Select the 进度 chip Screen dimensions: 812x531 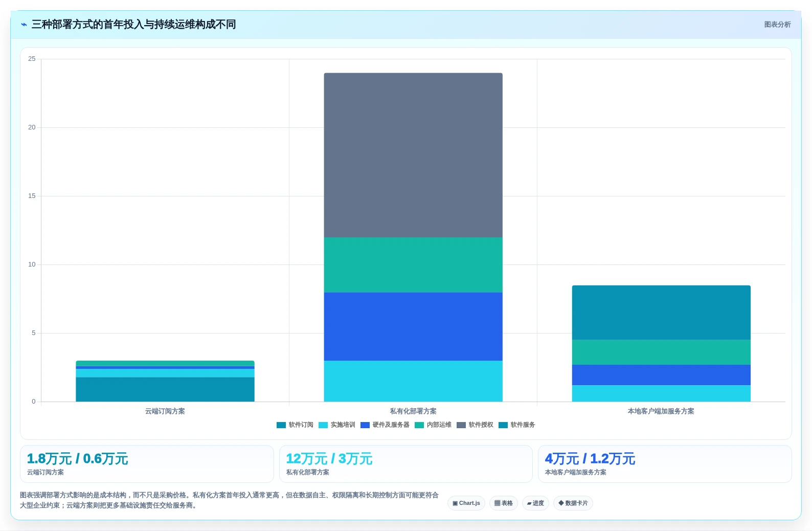click(x=535, y=503)
